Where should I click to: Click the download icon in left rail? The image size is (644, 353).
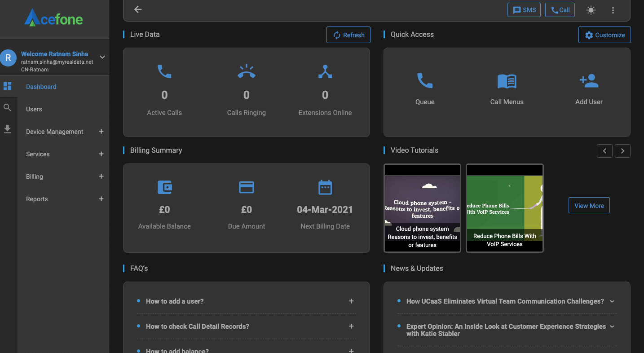(x=8, y=129)
